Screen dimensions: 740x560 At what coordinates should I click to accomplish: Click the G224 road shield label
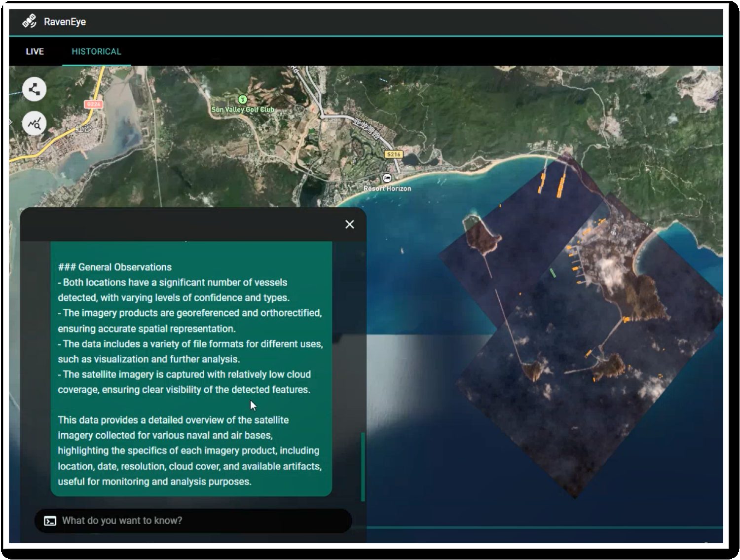point(93,104)
